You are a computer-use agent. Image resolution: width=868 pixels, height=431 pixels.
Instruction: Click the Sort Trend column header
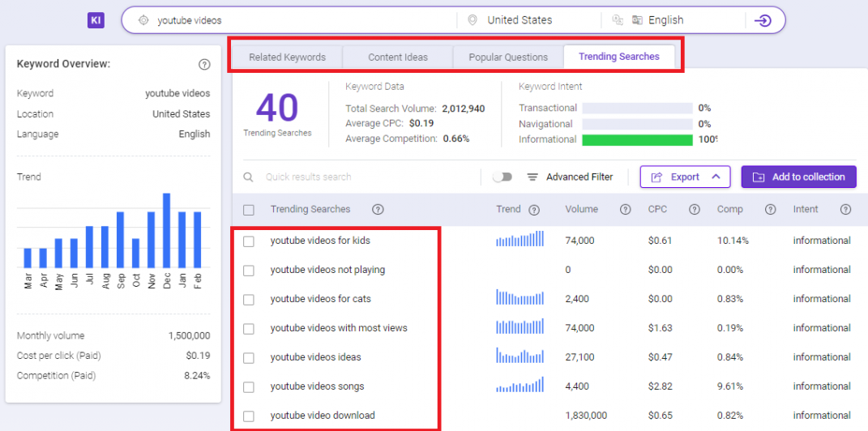click(508, 209)
